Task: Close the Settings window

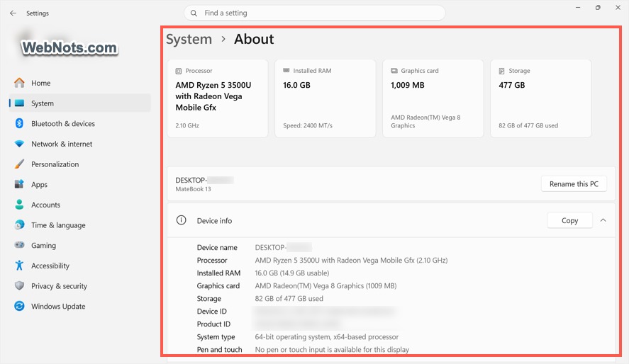Action: [618, 8]
